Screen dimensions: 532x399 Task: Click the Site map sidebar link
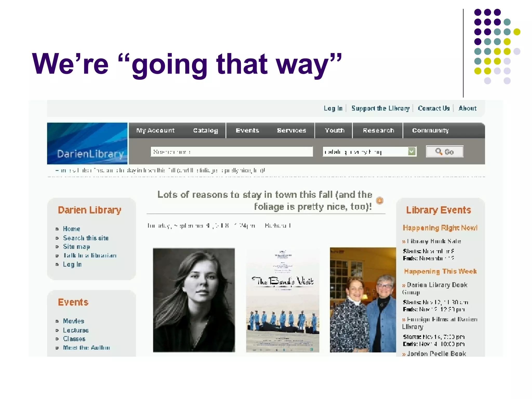(x=76, y=247)
